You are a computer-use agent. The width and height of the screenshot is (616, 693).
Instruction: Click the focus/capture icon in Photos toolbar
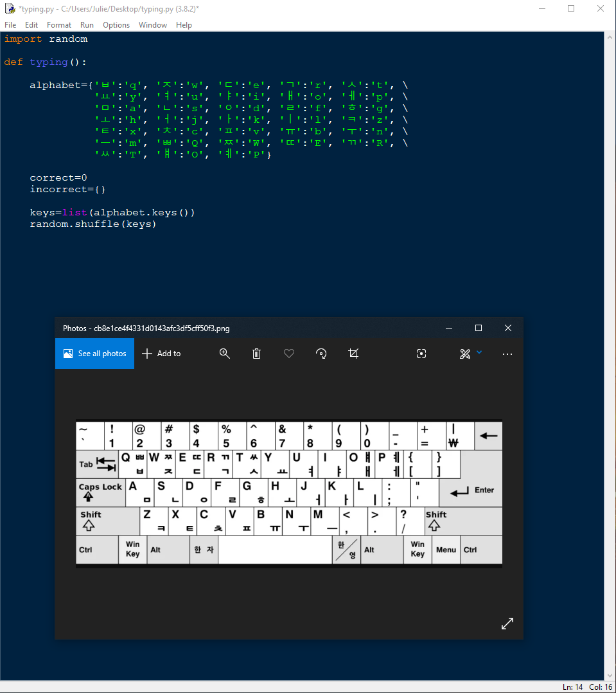(x=421, y=354)
